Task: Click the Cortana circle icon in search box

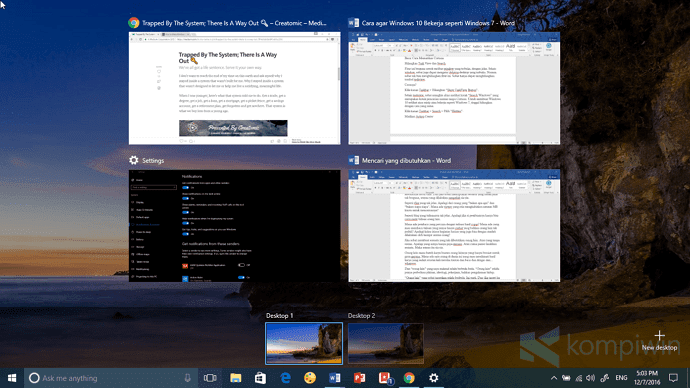Action: tap(34, 378)
